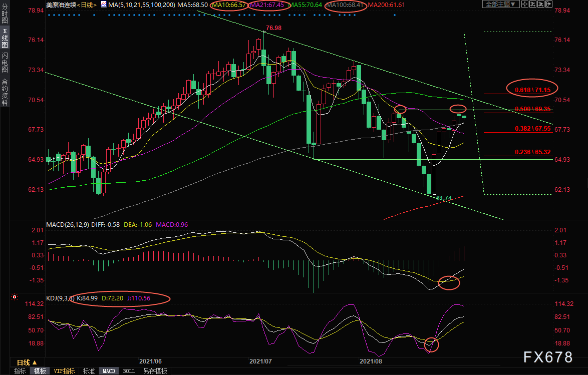The image size is (588, 375).
Task: Select the K线图 side tab
Action: point(5,38)
